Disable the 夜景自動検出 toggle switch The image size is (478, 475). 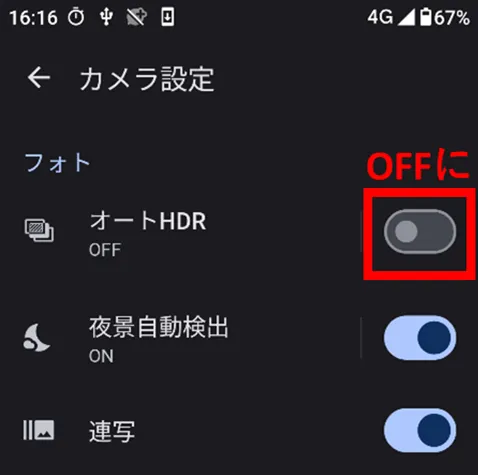420,338
